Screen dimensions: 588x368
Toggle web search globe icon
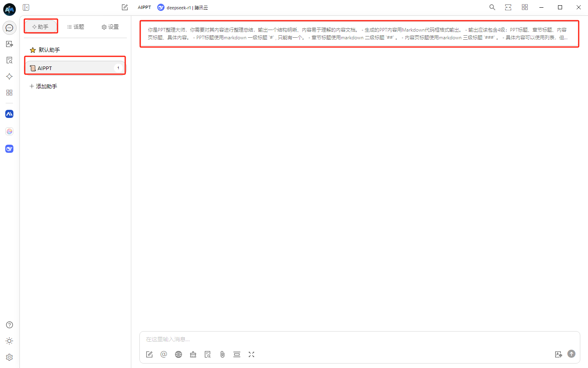point(178,354)
